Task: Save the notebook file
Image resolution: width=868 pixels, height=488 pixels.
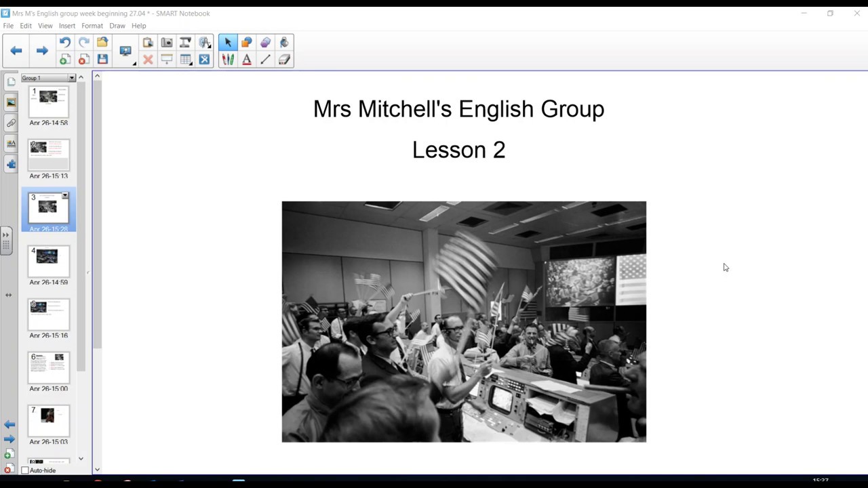Action: click(x=102, y=60)
